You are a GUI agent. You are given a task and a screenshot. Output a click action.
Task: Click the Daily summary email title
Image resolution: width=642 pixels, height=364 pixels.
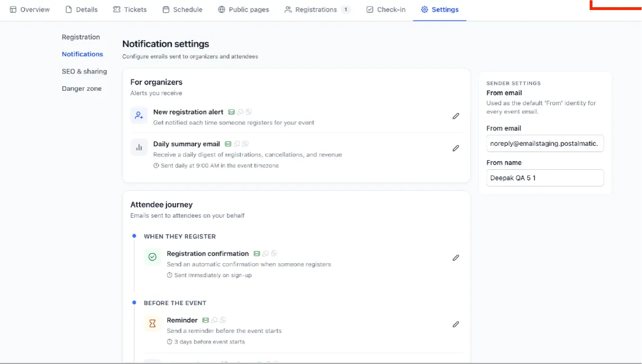[x=187, y=144]
